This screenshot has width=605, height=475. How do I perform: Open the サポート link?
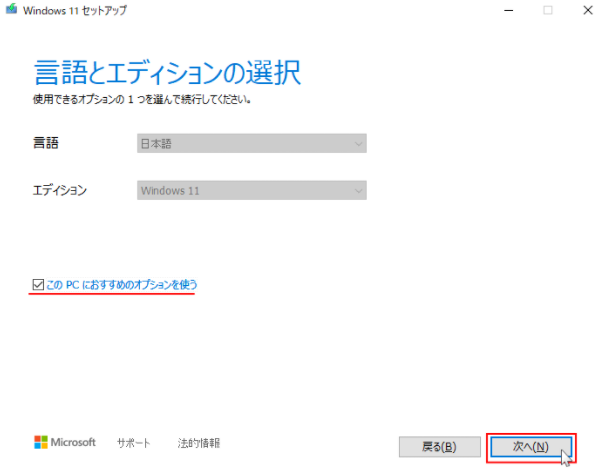133,443
